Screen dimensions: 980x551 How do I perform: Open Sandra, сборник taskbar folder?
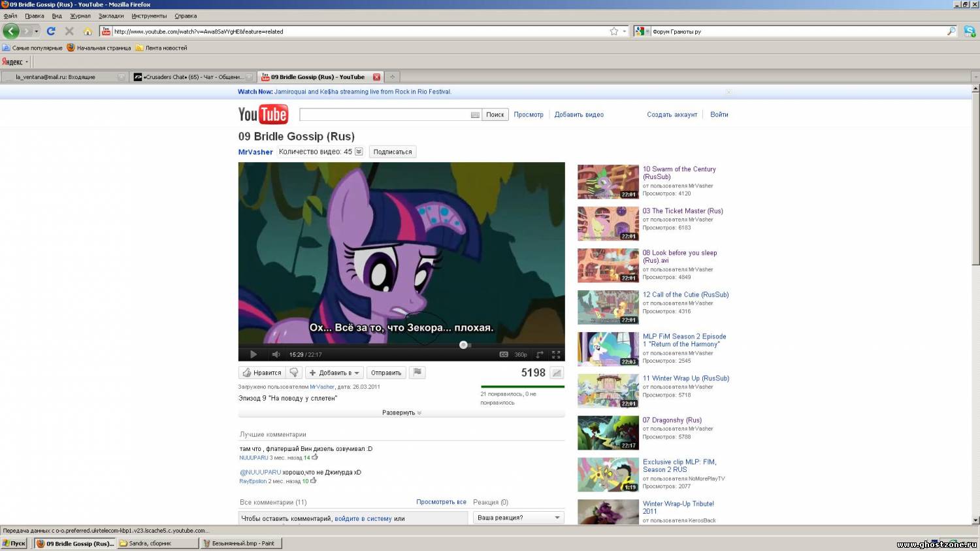coord(157,543)
